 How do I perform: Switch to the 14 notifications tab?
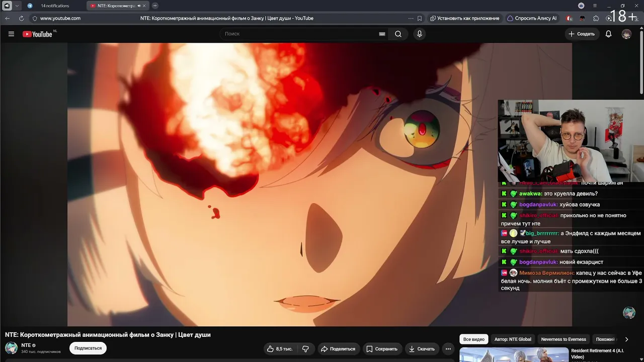tap(55, 6)
